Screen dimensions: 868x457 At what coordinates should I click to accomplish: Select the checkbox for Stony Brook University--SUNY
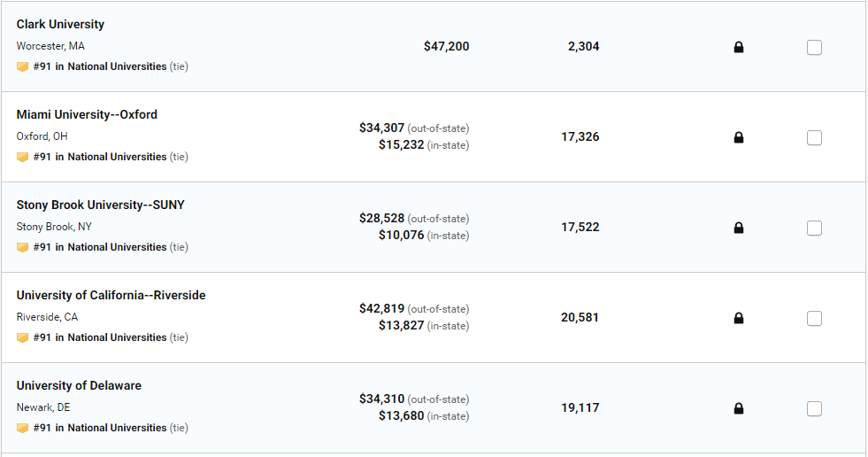click(814, 228)
